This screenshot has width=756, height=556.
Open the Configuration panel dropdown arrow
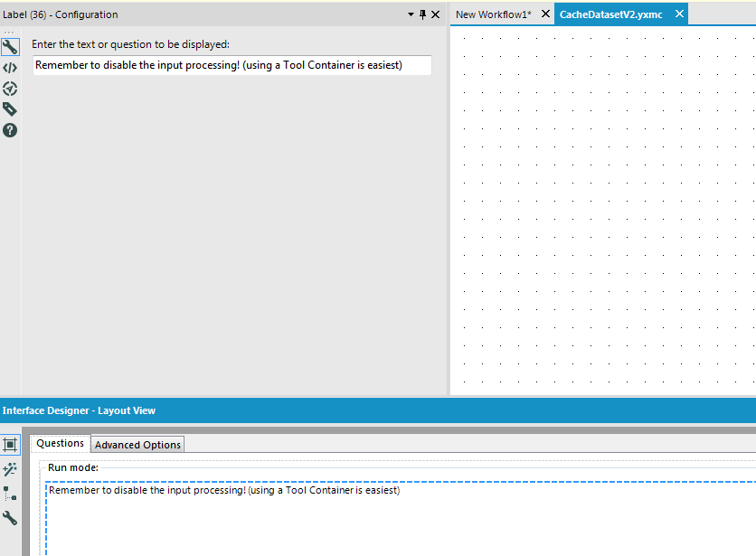(x=411, y=14)
